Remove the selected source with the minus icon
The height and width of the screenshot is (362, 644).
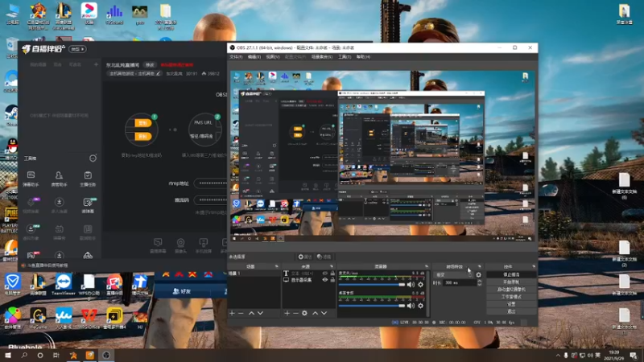pyautogui.click(x=295, y=313)
